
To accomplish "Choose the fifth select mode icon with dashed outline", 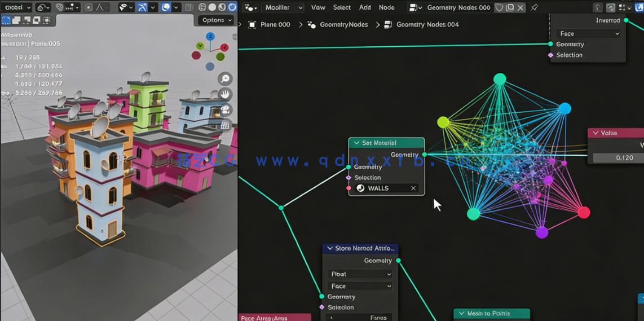I will (47, 20).
